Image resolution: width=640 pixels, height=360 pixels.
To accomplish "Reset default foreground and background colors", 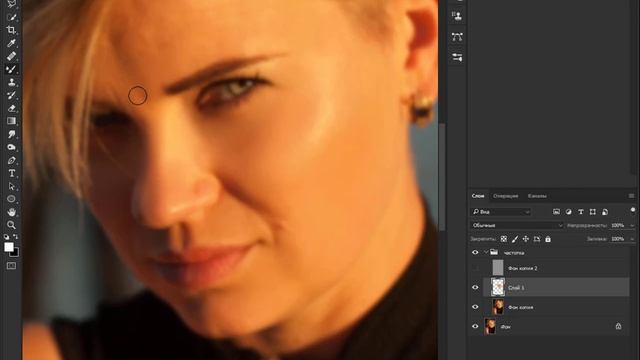I will click(7, 237).
